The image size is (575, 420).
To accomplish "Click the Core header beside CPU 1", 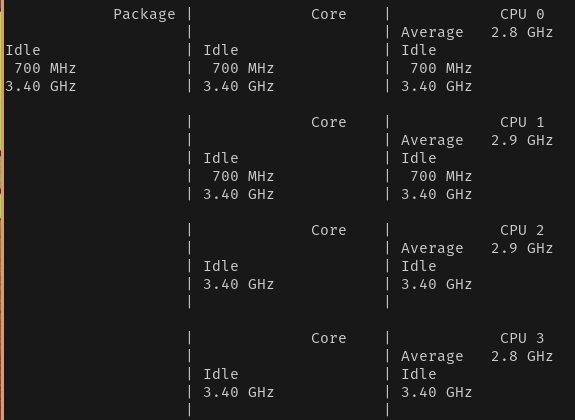I will click(329, 123).
